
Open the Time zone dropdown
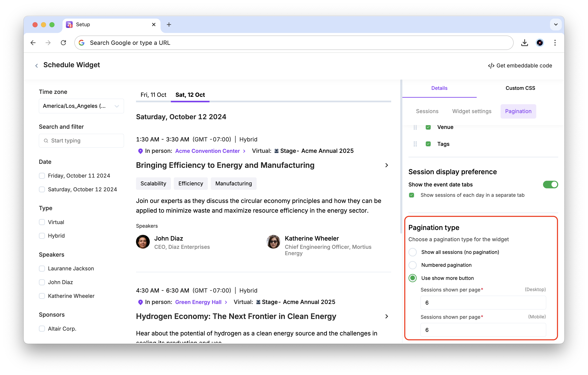coord(81,106)
